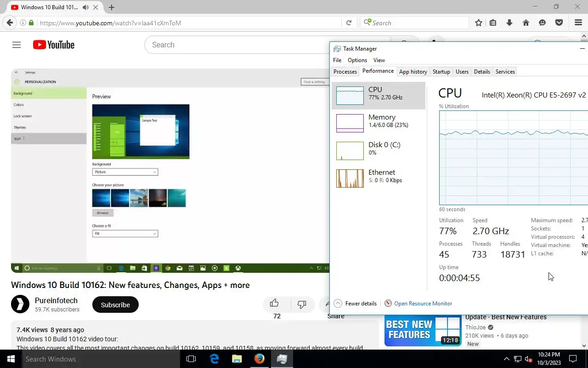Go back with the Firefox back arrow
Image resolution: width=588 pixels, height=368 pixels.
[10, 23]
